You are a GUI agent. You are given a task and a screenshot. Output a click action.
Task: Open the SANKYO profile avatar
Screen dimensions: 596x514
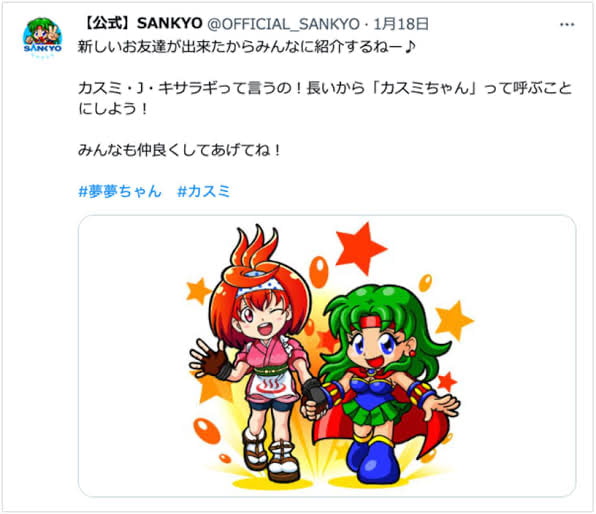42,38
